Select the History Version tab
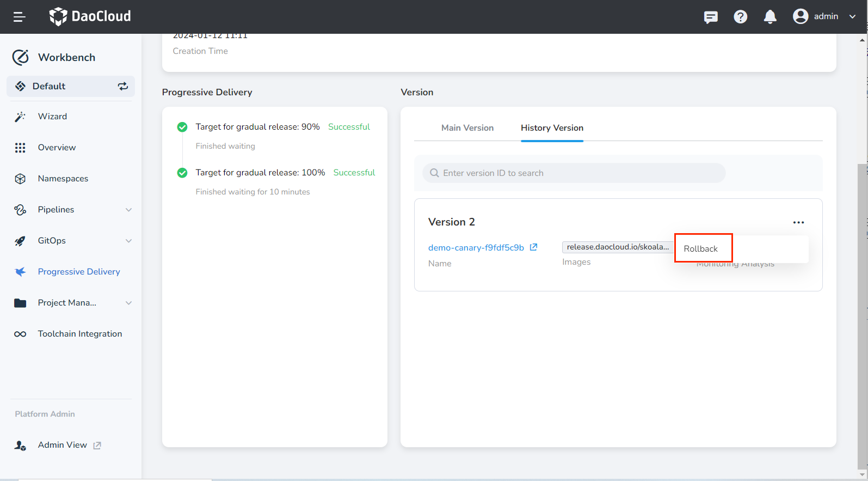Screen dimensions: 868x481 point(552,128)
